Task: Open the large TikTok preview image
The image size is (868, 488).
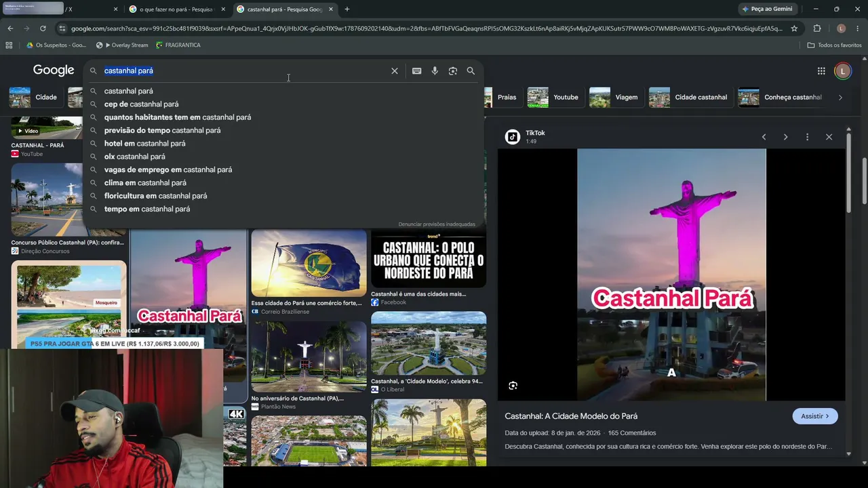Action: (671, 274)
